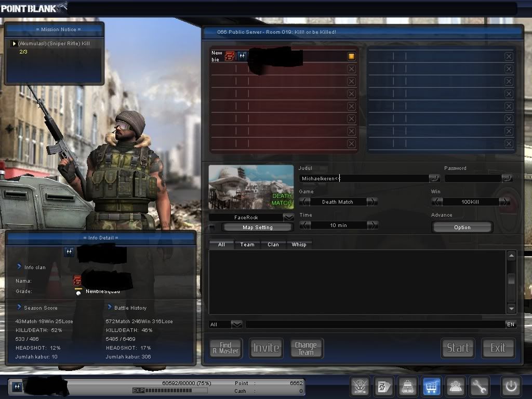Close the third red team slot
The image size is (532, 399).
click(x=352, y=82)
